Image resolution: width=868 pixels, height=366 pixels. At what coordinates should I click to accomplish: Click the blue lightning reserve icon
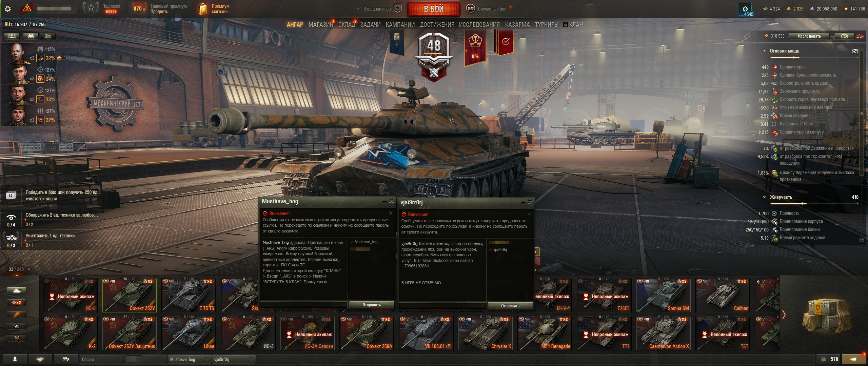tap(745, 9)
